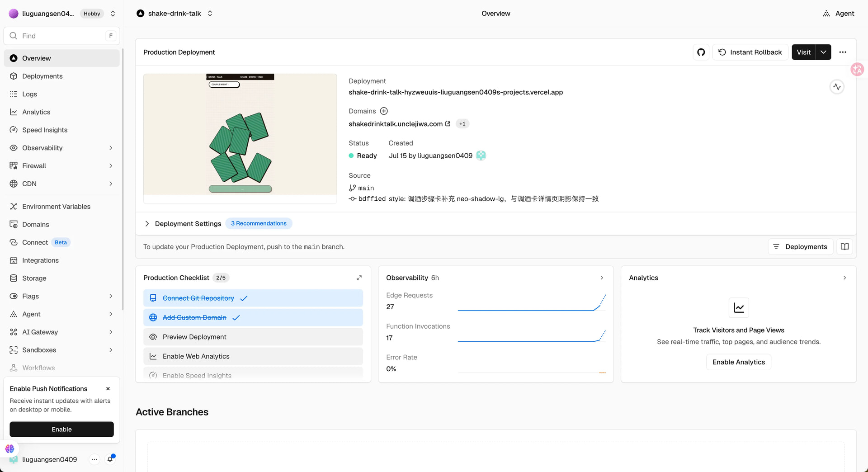Open the activity pulse icon near deployment

tap(837, 87)
